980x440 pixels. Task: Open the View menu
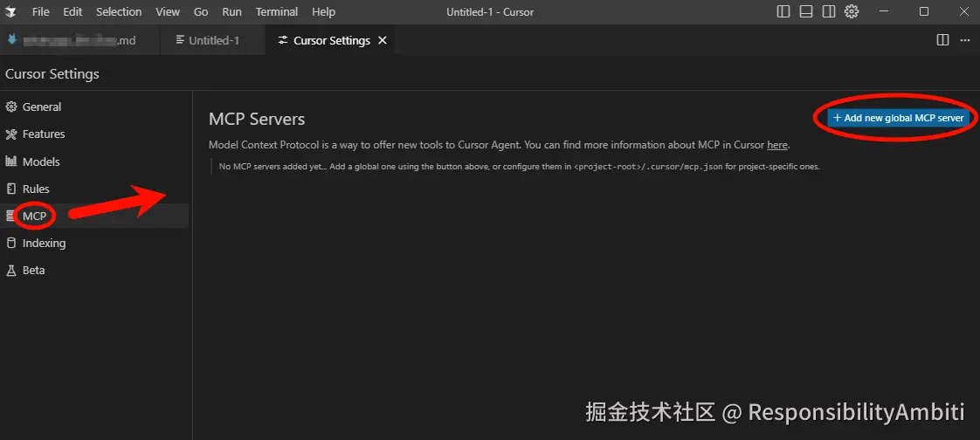click(168, 11)
